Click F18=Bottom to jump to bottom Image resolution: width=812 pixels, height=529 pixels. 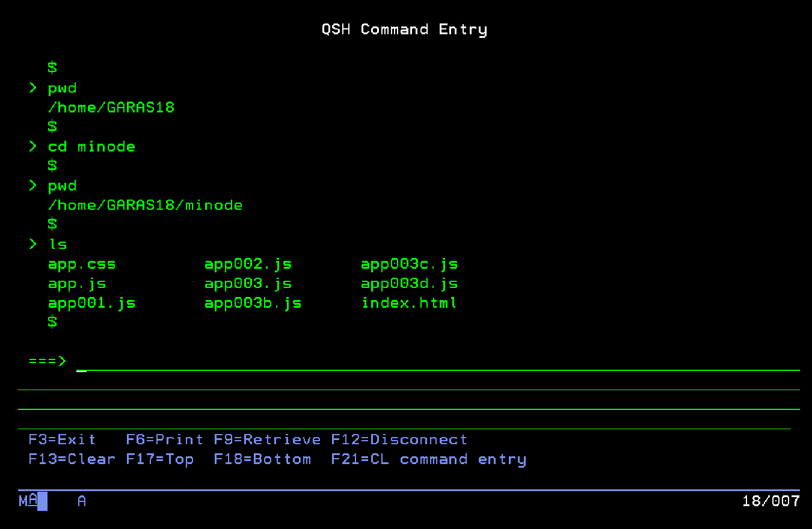coord(262,459)
